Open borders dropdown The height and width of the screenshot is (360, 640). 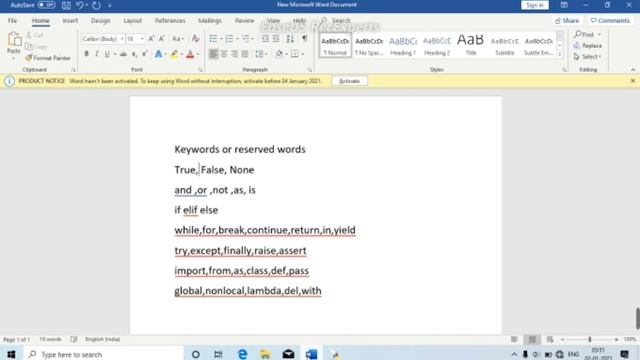click(x=303, y=54)
